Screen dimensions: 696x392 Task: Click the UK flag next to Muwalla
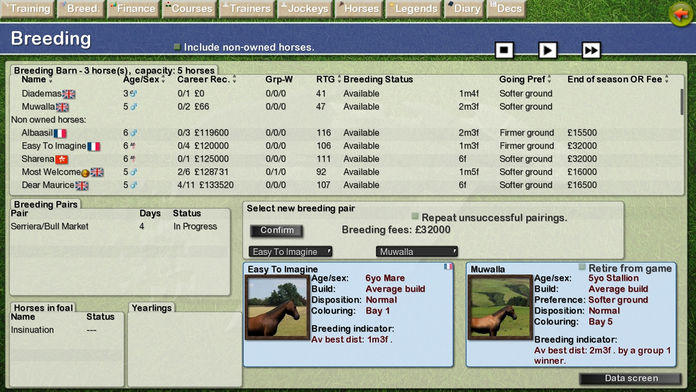pos(62,107)
